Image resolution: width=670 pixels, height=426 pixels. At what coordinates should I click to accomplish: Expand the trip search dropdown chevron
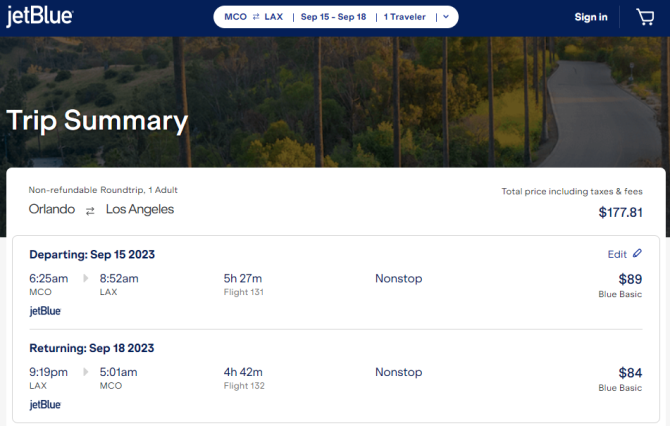point(446,17)
